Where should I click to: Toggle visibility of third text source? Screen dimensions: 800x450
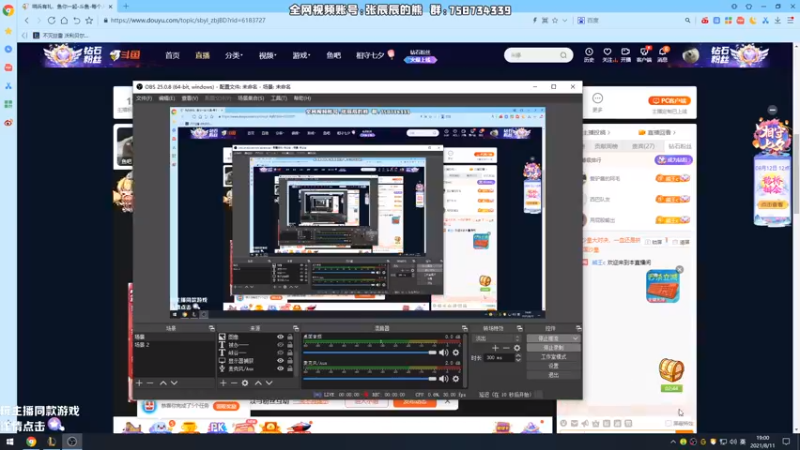pyautogui.click(x=280, y=353)
